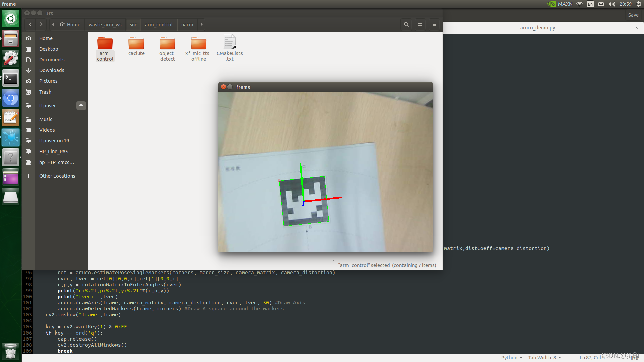Screen dimensions: 644x362
Task: Open the Terminal from the dock
Action: click(11, 79)
